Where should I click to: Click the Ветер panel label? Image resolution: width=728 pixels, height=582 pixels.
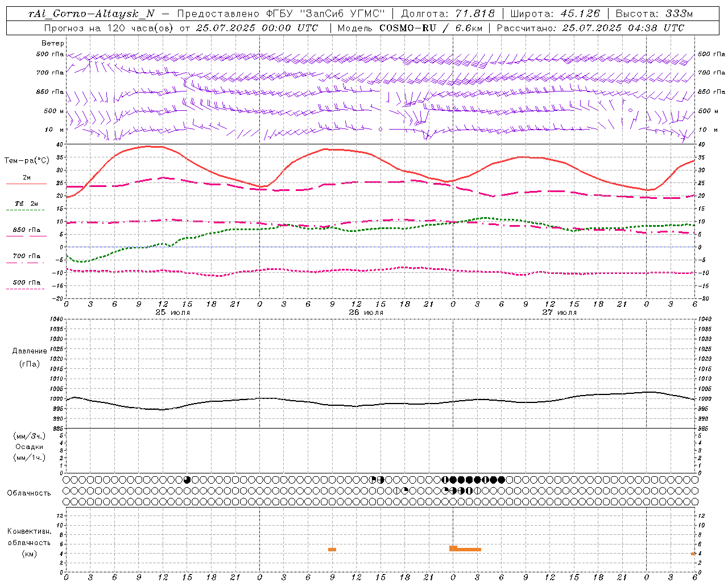pyautogui.click(x=53, y=43)
